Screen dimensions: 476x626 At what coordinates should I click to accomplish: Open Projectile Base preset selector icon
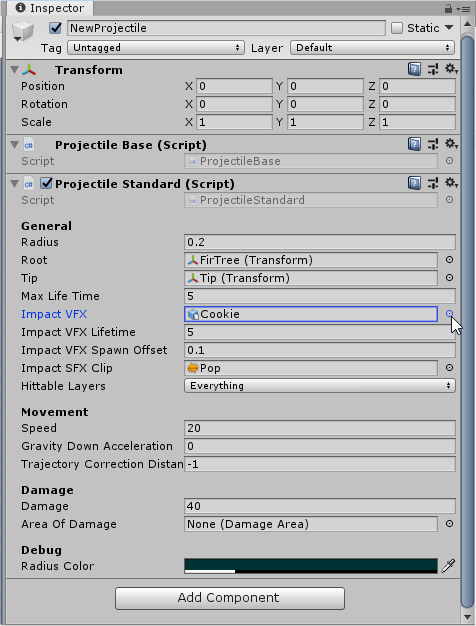tap(433, 144)
